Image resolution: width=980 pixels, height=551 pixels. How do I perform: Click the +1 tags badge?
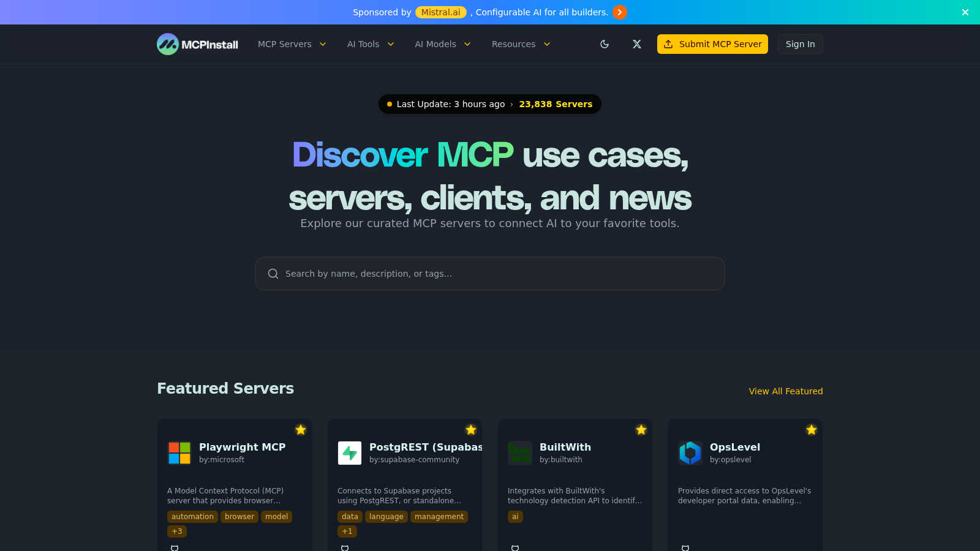tap(347, 531)
